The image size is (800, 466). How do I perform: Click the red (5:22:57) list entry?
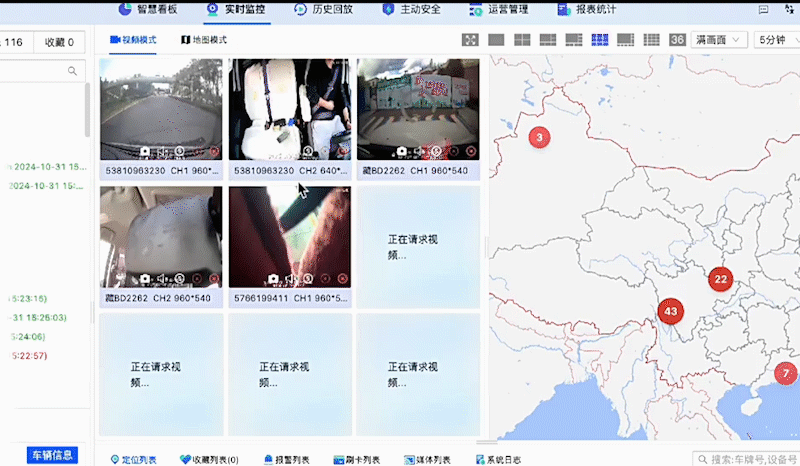[x=30, y=356]
